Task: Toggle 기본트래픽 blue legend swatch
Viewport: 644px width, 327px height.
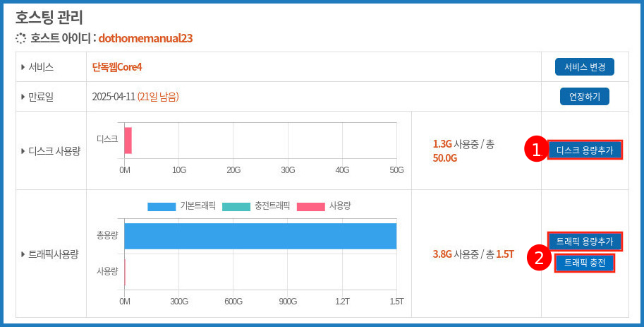Action: coord(161,206)
